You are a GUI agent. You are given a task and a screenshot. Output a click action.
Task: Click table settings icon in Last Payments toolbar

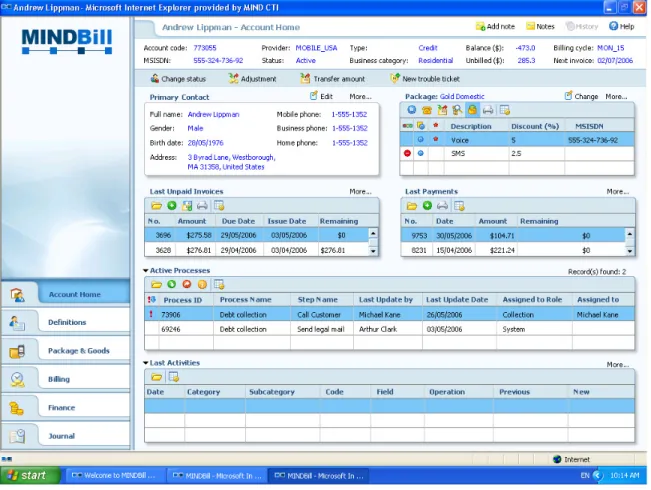459,206
